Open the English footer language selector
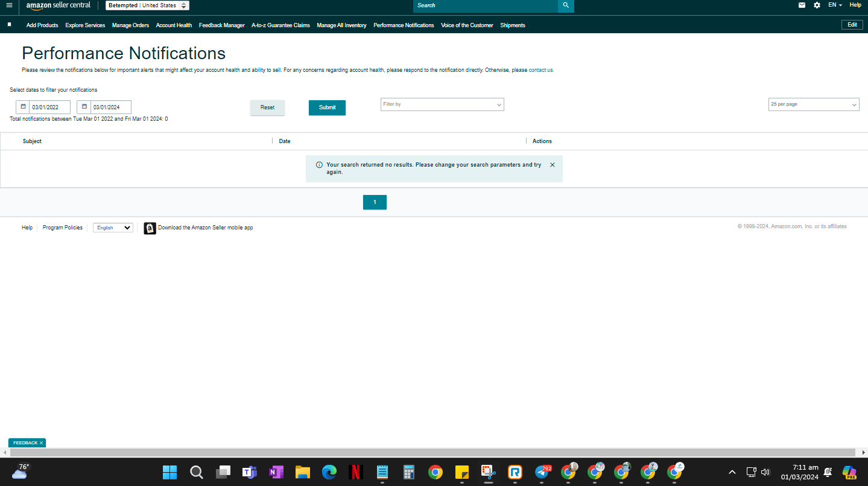This screenshot has height=486, width=868. 113,228
